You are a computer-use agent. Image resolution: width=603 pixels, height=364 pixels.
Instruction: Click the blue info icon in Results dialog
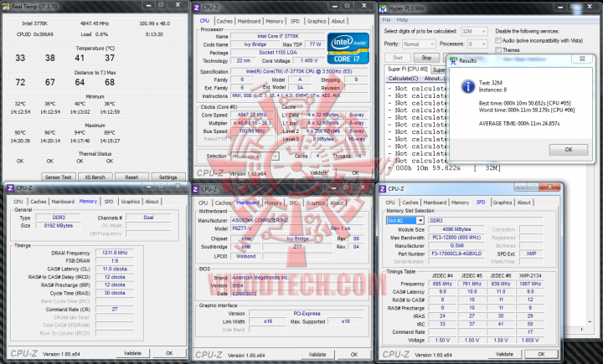tap(468, 86)
